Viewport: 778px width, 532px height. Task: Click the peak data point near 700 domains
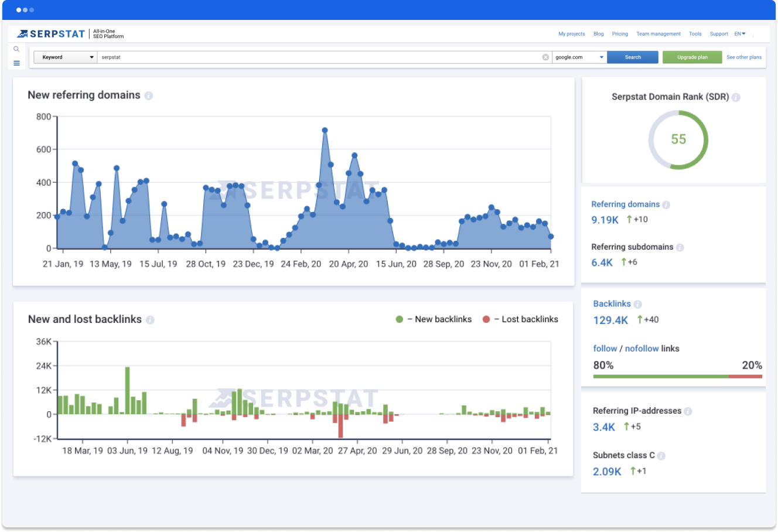(x=325, y=131)
